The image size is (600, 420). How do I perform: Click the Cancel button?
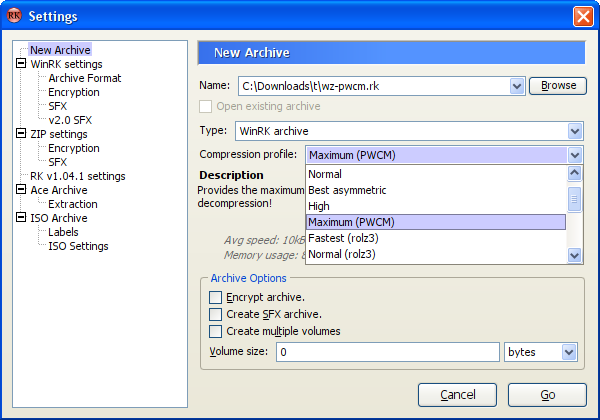point(457,395)
